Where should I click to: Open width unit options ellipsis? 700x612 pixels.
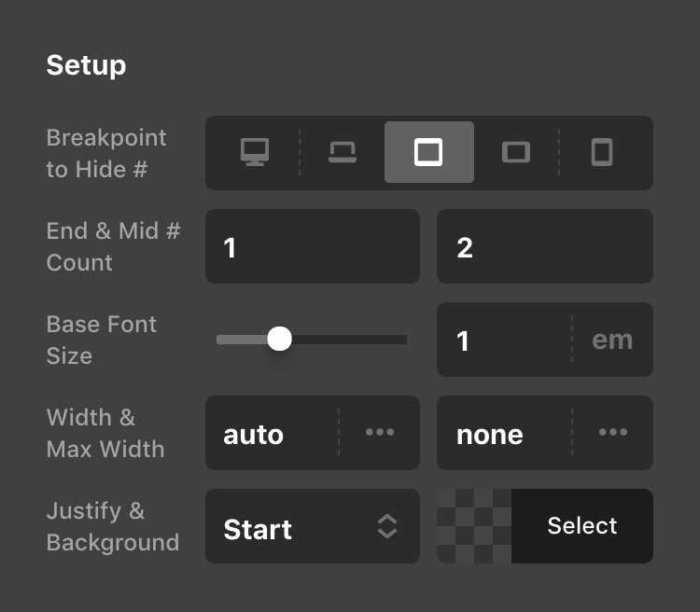[x=380, y=432]
